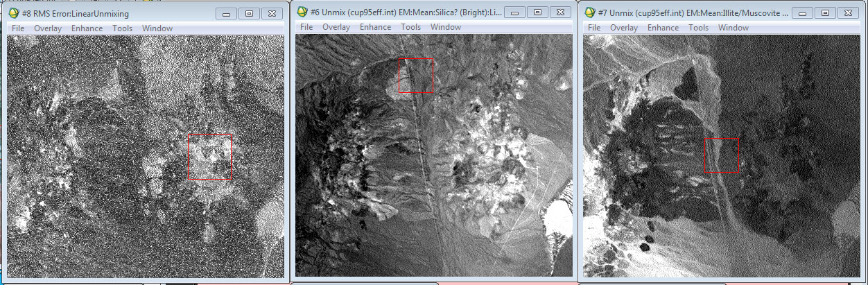Minimize the #6 Unmix Silica window
This screenshot has height=285, width=868.
coord(514,12)
